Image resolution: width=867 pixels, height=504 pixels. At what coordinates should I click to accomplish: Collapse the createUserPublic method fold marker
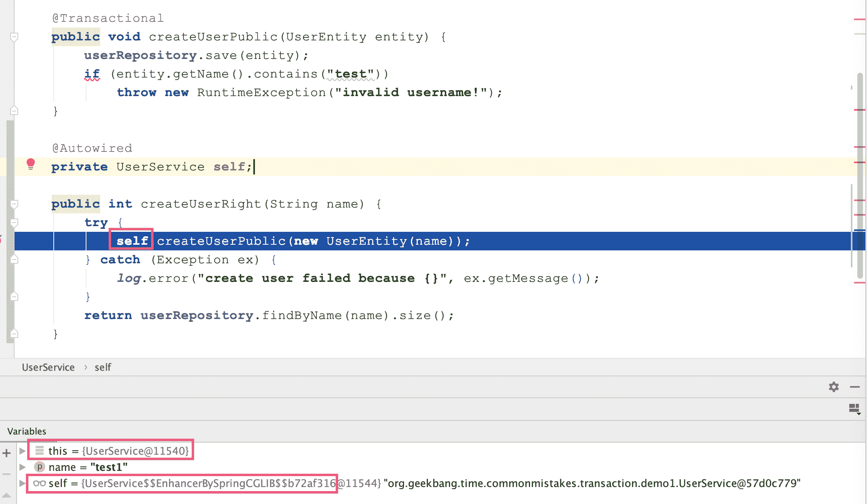(14, 37)
